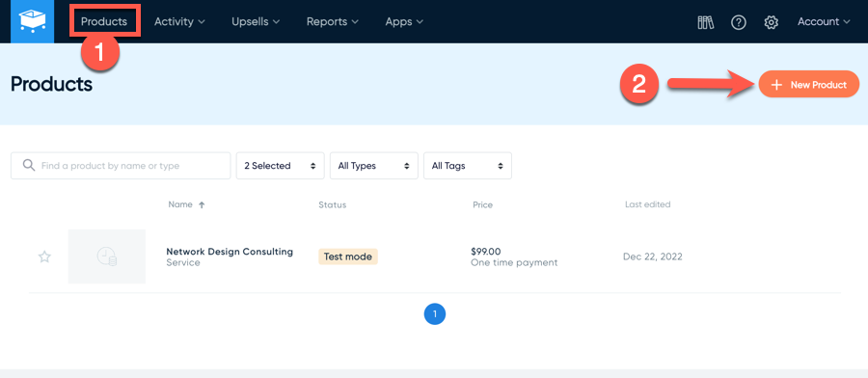The image size is (868, 378).
Task: Click the product placeholder thumbnail
Action: click(107, 256)
